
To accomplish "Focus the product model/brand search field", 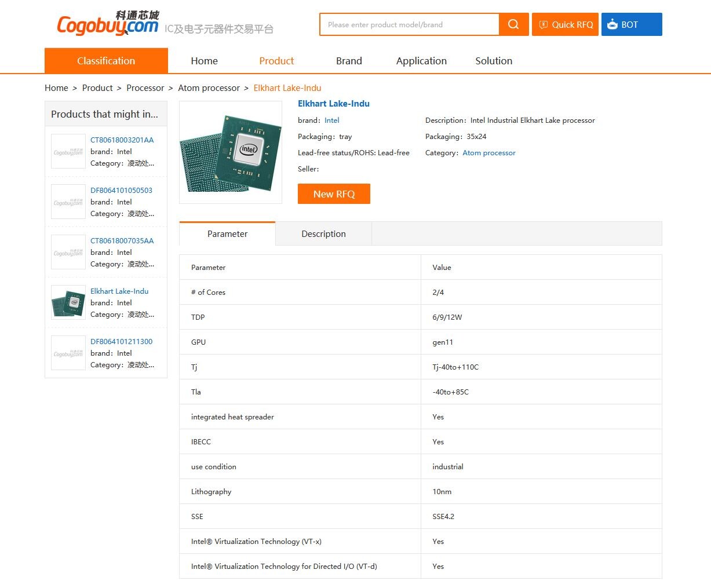I will coord(409,24).
